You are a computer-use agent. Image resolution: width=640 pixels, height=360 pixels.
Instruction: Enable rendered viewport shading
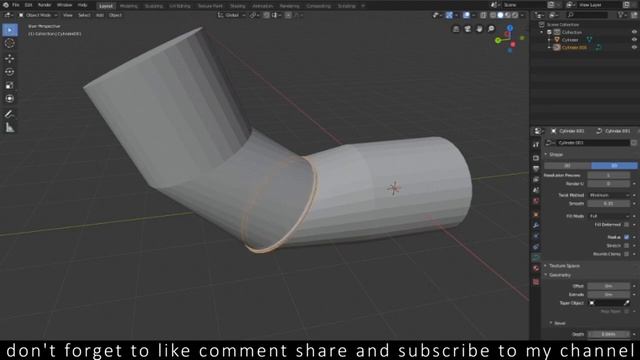click(x=515, y=15)
